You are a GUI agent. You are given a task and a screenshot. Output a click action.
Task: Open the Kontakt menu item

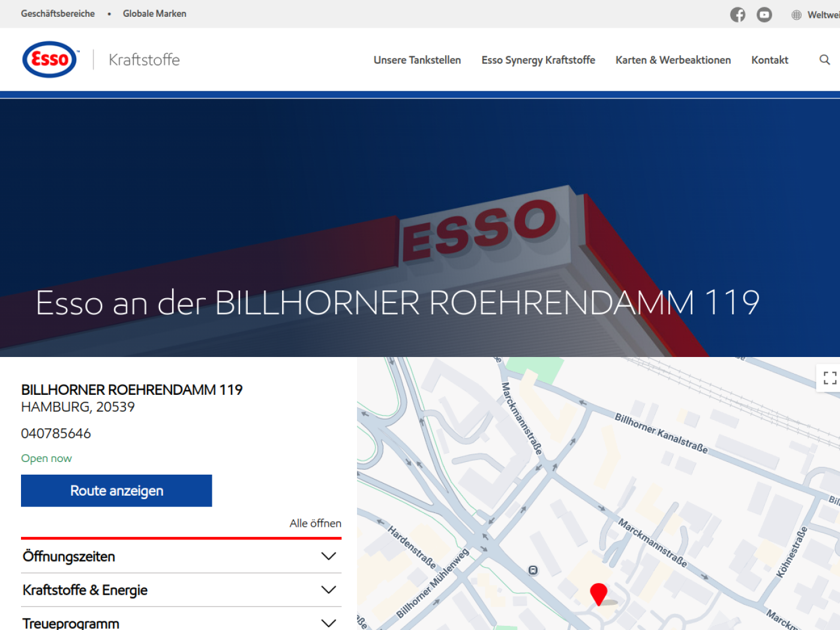770,60
